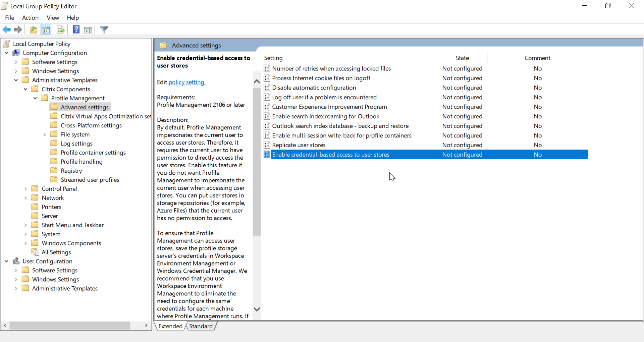Viewport: 644px width, 342px height.
Task: Click the Back arrow toolbar icon
Action: tap(7, 30)
